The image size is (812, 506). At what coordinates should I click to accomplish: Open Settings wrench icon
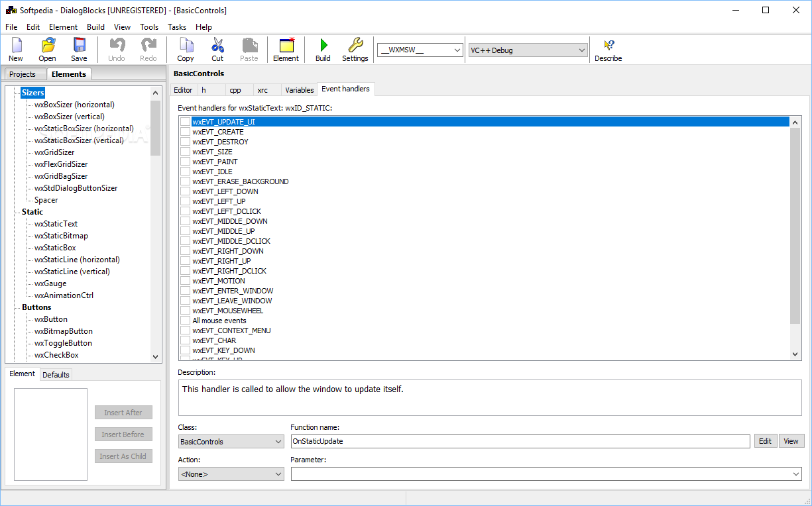tap(355, 45)
